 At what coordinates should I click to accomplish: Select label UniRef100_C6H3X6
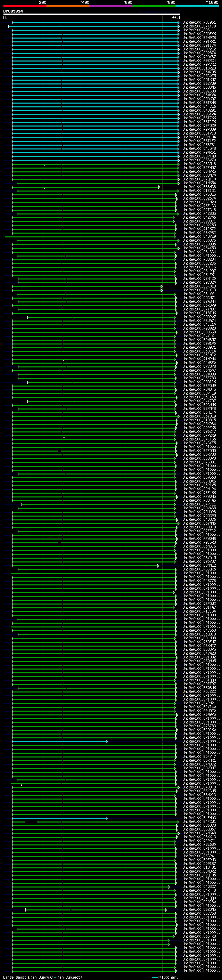click(199, 481)
